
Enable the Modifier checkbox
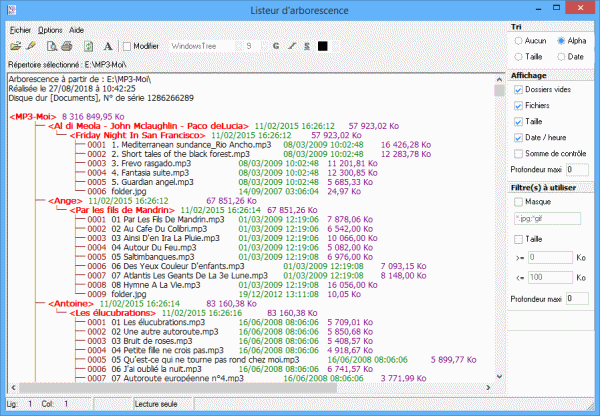[x=125, y=46]
